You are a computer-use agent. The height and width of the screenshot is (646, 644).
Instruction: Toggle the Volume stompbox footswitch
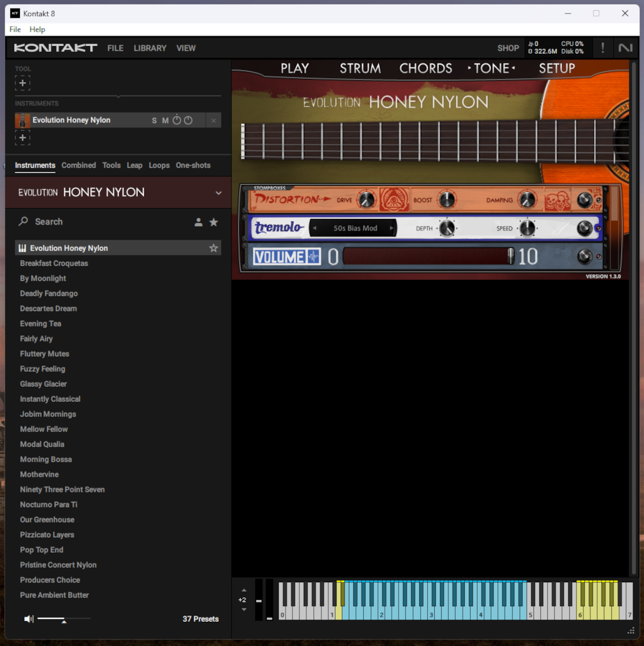584,256
